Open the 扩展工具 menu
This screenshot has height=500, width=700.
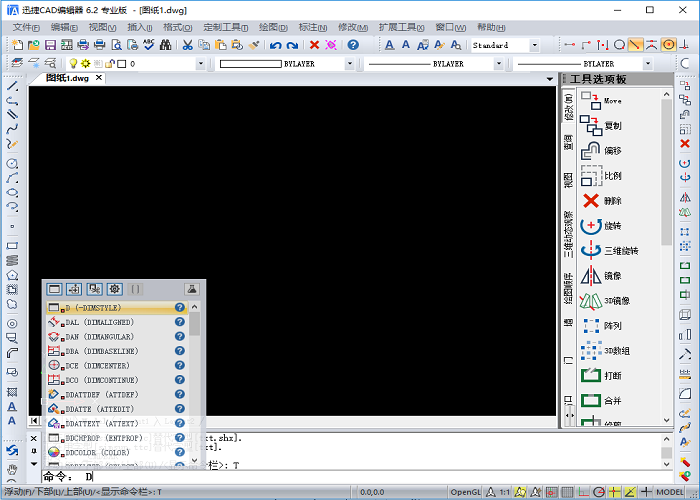pos(401,27)
